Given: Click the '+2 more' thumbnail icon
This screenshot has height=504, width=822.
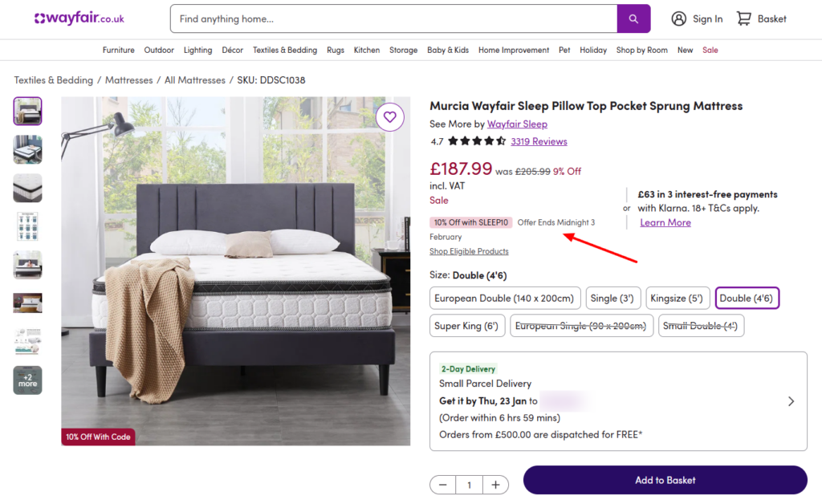Looking at the screenshot, I should click(x=27, y=380).
